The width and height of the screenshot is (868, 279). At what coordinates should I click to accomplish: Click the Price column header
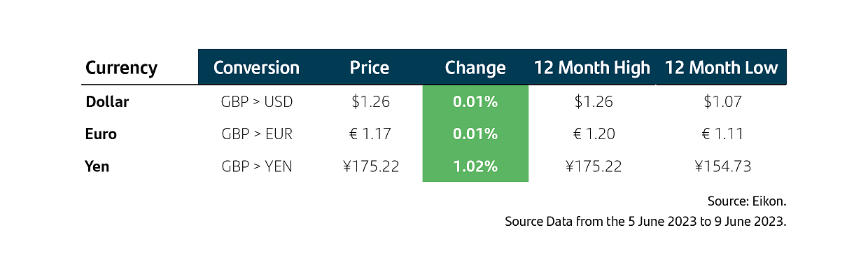click(370, 68)
